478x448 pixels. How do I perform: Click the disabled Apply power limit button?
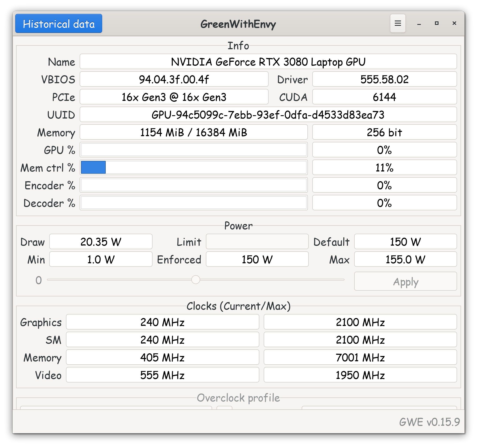tap(405, 281)
